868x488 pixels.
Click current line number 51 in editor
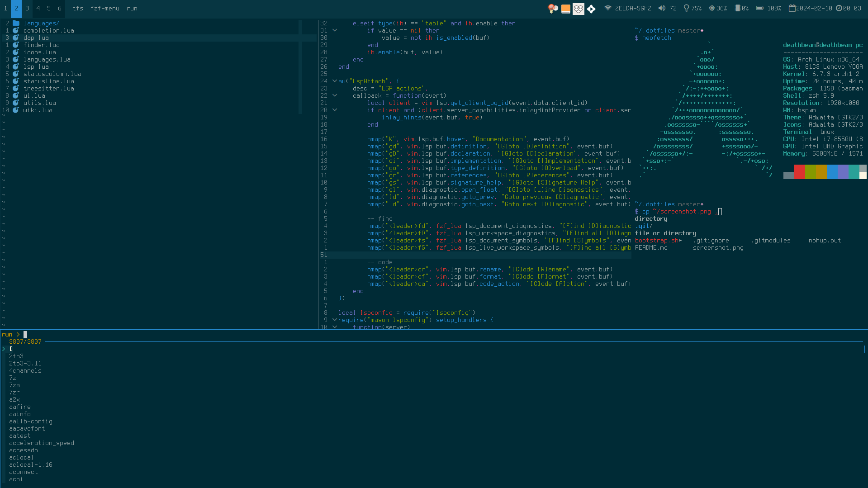pyautogui.click(x=324, y=255)
